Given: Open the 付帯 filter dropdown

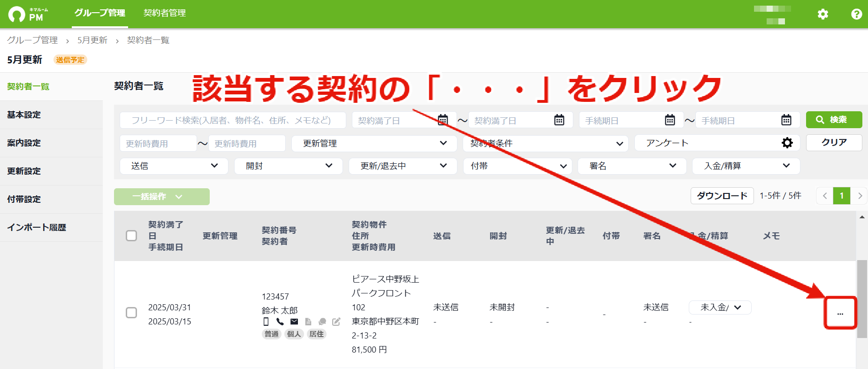Looking at the screenshot, I should pos(517,166).
